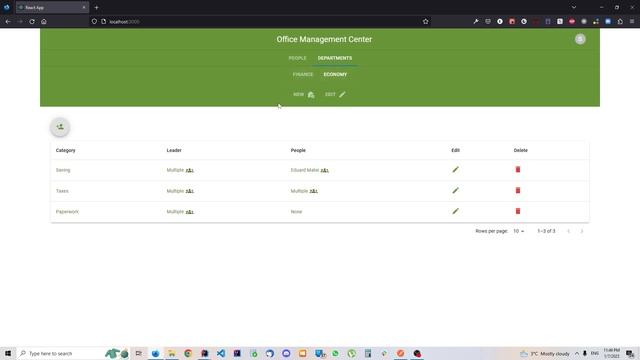Open the Windows Start menu
Image resolution: width=640 pixels, height=360 pixels.
coord(8,353)
